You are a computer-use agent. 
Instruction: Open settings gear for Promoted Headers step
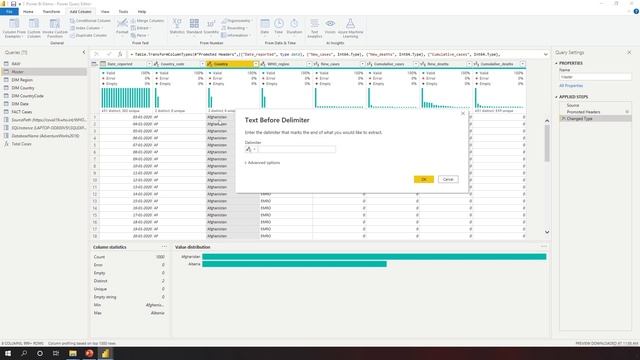(x=627, y=112)
